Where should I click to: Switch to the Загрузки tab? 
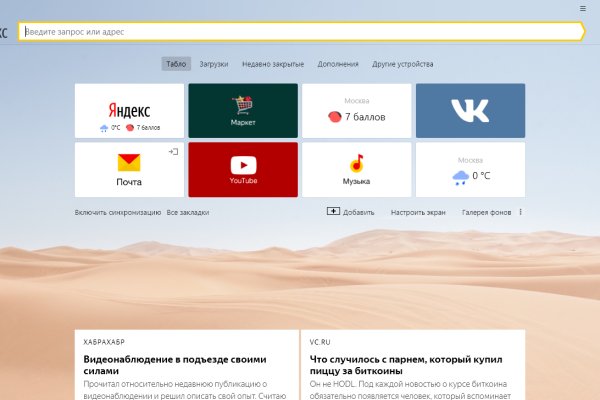213,64
